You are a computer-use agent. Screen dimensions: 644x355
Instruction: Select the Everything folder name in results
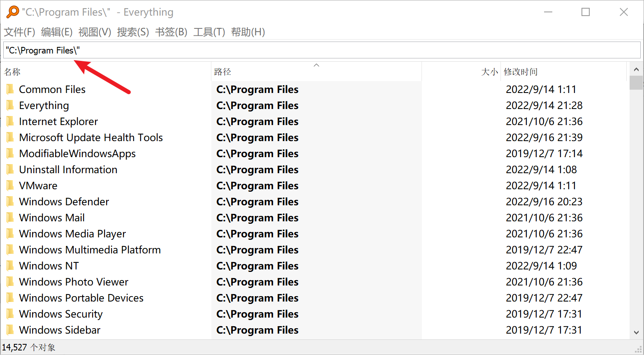44,105
